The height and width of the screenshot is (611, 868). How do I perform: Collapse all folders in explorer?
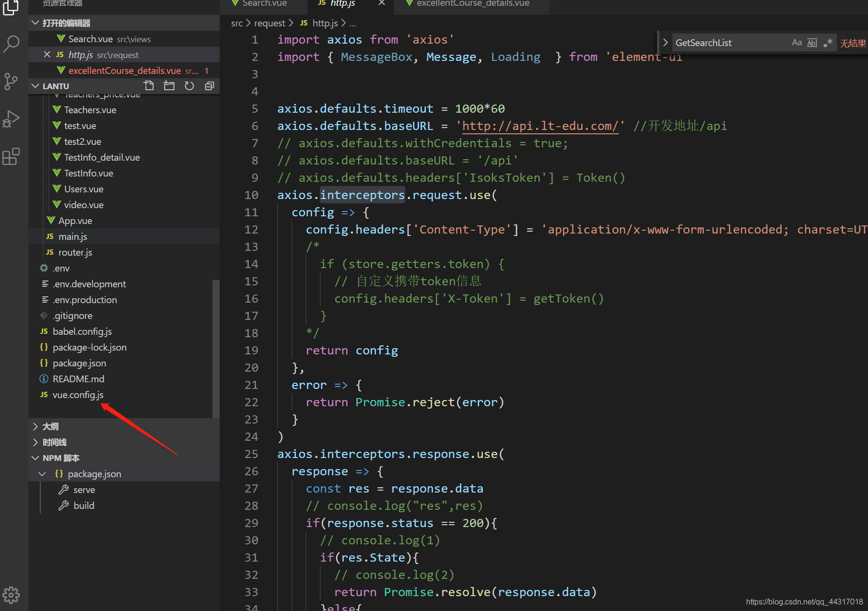pos(210,86)
